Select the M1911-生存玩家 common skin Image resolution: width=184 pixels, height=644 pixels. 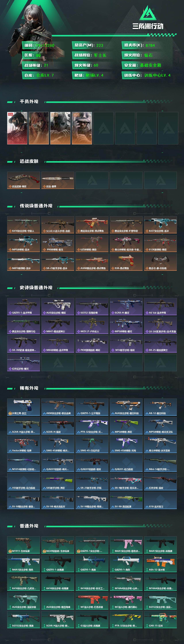(24, 545)
